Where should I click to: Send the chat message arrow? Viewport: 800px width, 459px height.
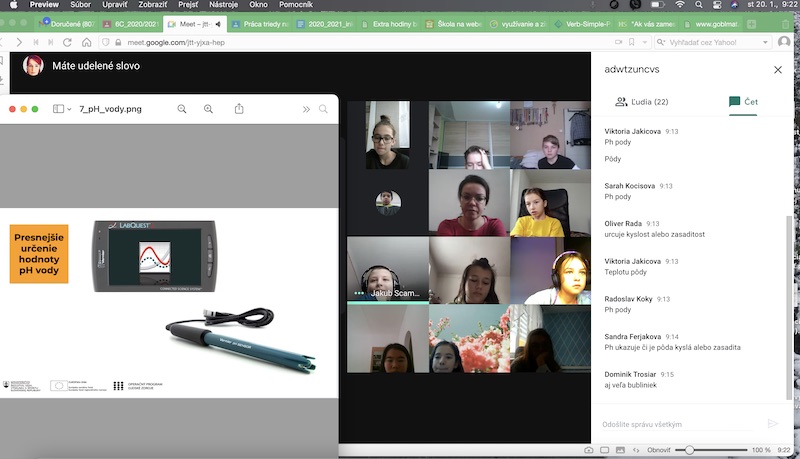coord(772,423)
